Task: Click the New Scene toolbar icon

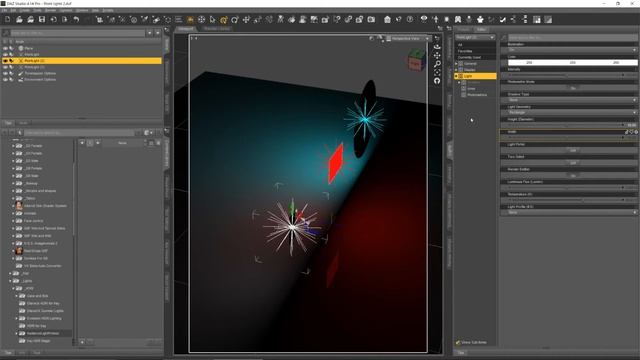Action: coord(8,19)
